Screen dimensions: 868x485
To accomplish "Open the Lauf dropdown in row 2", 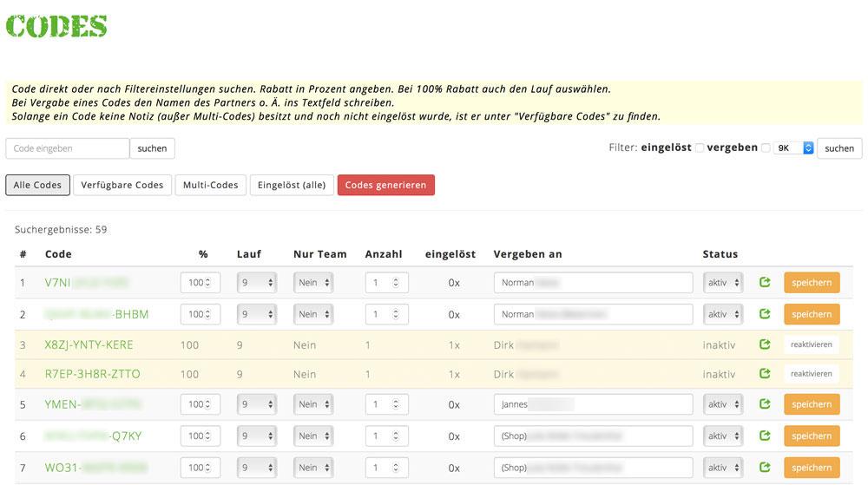I will coord(256,314).
